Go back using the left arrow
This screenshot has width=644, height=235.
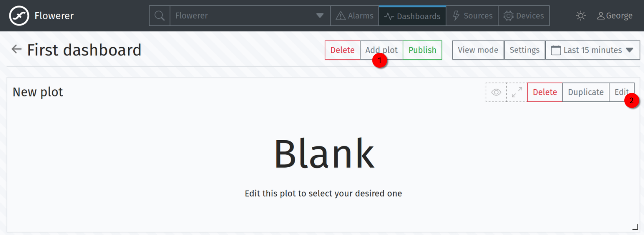(17, 49)
